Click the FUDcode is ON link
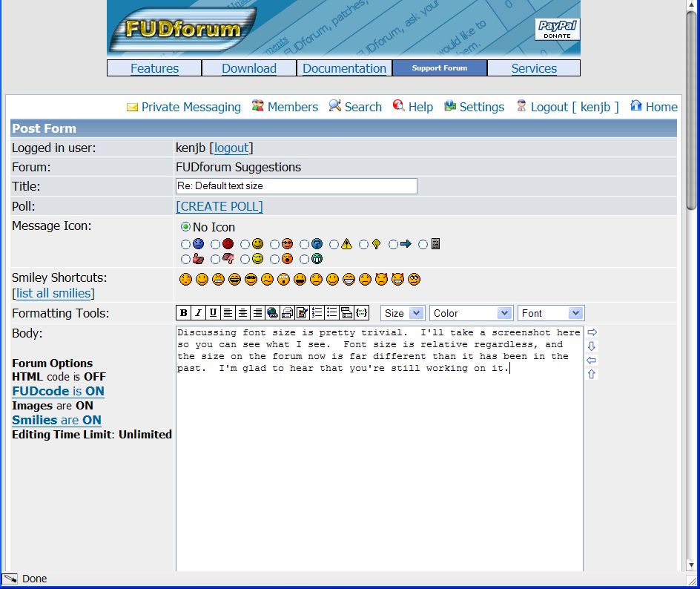Image resolution: width=700 pixels, height=589 pixels. [58, 391]
